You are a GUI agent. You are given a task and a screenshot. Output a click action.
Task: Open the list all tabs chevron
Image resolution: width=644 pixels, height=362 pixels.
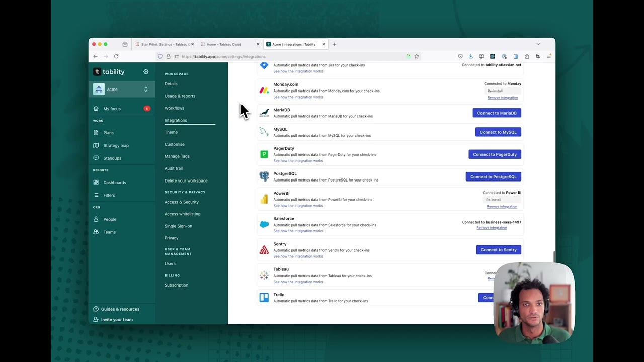click(x=538, y=44)
